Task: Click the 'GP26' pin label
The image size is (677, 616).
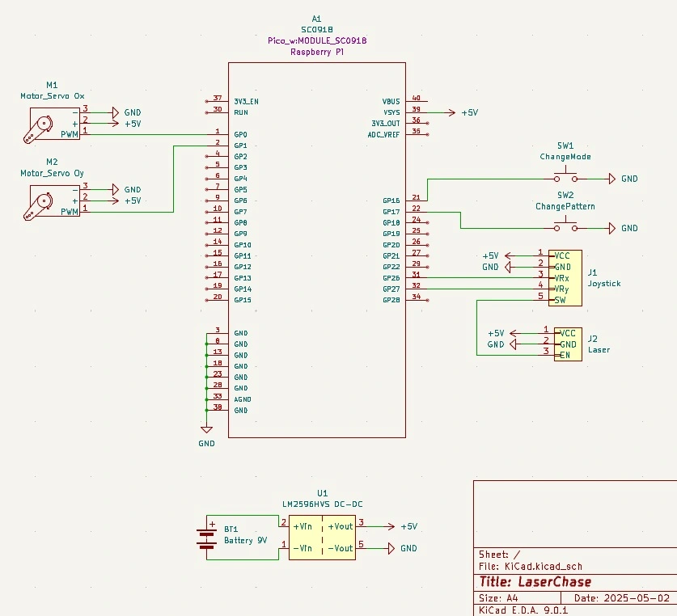Action: coord(391,278)
